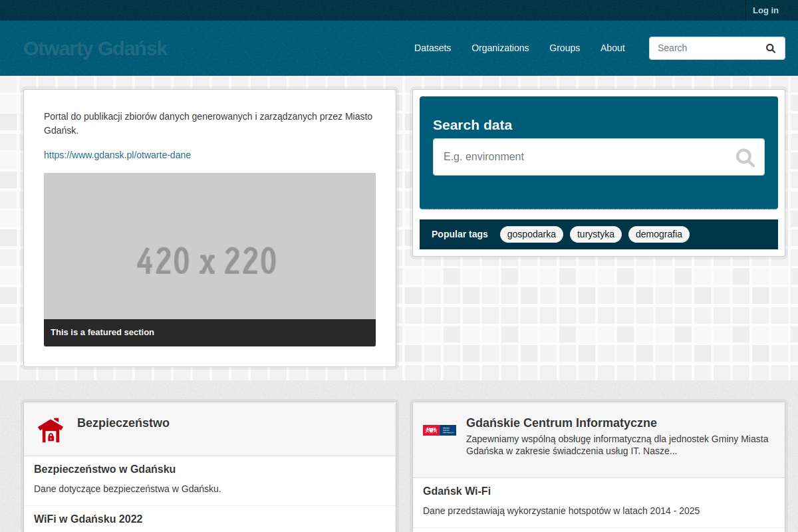Screen dimensions: 798x532
Task: Click the 'Portal do publikacji zbiorów danych' description
Action: (208, 123)
